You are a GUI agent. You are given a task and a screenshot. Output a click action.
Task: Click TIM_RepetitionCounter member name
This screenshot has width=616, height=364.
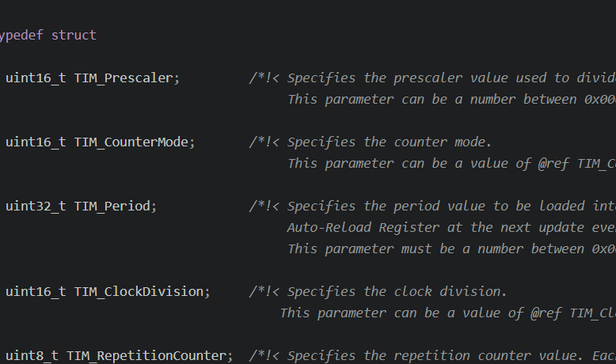tap(146, 356)
